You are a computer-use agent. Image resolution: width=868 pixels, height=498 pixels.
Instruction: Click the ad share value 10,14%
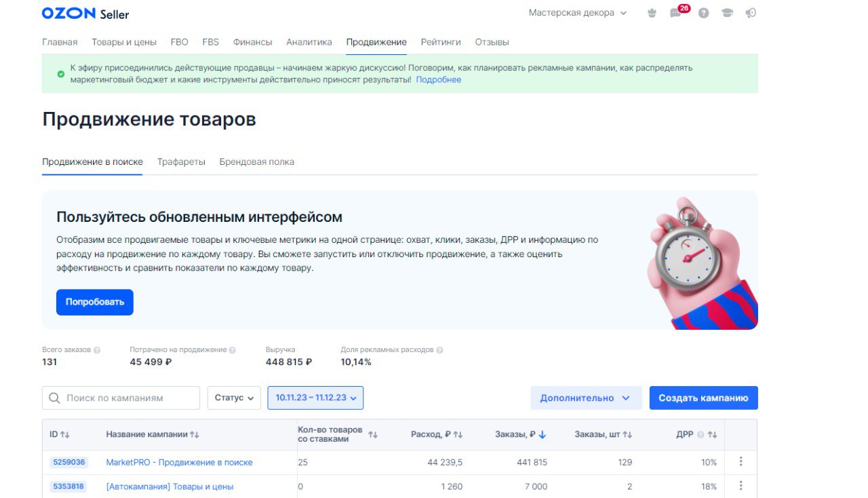[x=356, y=362]
